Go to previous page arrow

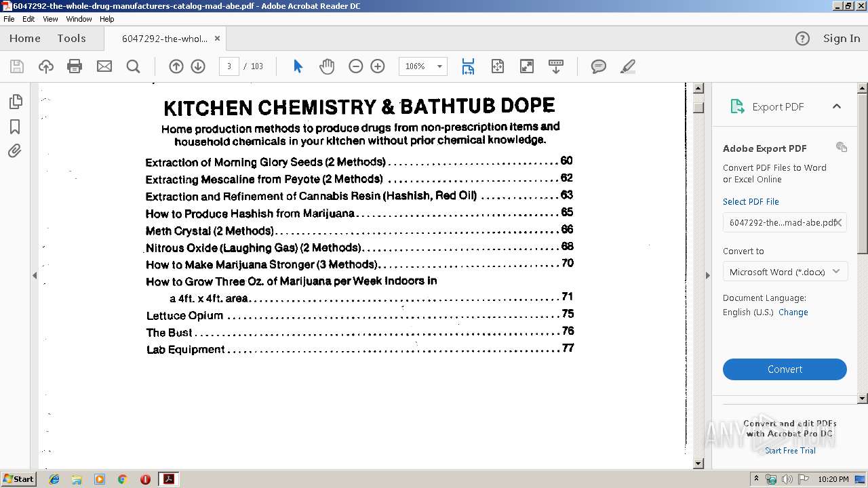pyautogui.click(x=176, y=66)
